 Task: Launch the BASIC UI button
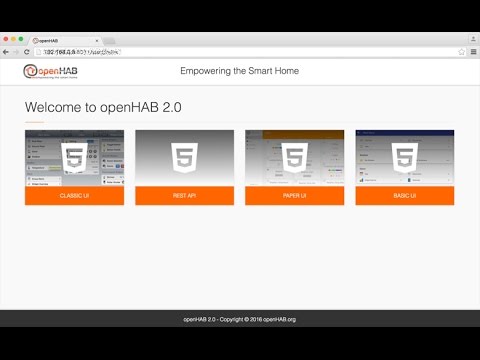point(405,196)
